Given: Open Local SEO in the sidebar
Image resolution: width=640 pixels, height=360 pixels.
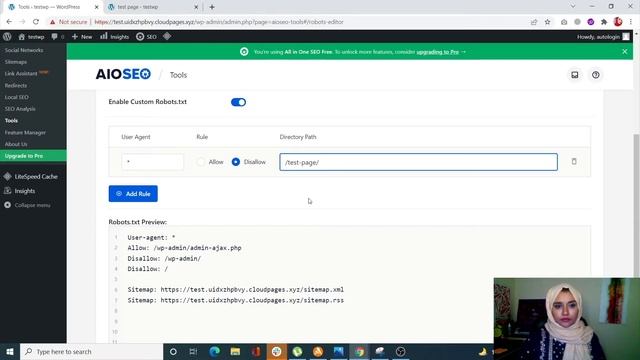Looking at the screenshot, I should point(16,97).
